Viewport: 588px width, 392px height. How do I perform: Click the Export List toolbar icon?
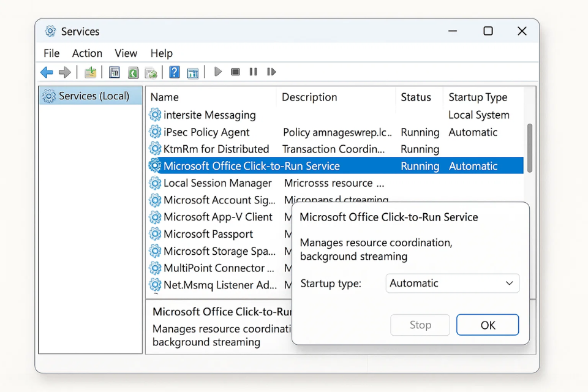click(x=151, y=72)
